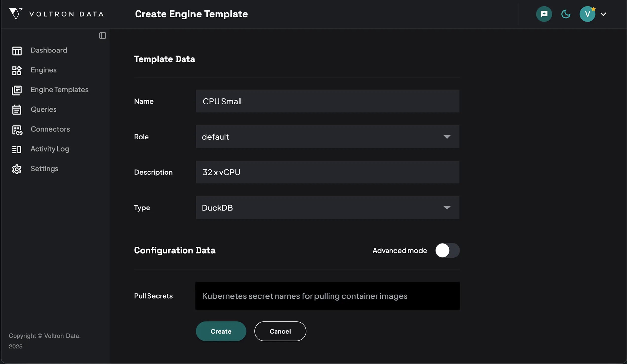Click the Settings gear icon in the sidebar

pos(17,169)
